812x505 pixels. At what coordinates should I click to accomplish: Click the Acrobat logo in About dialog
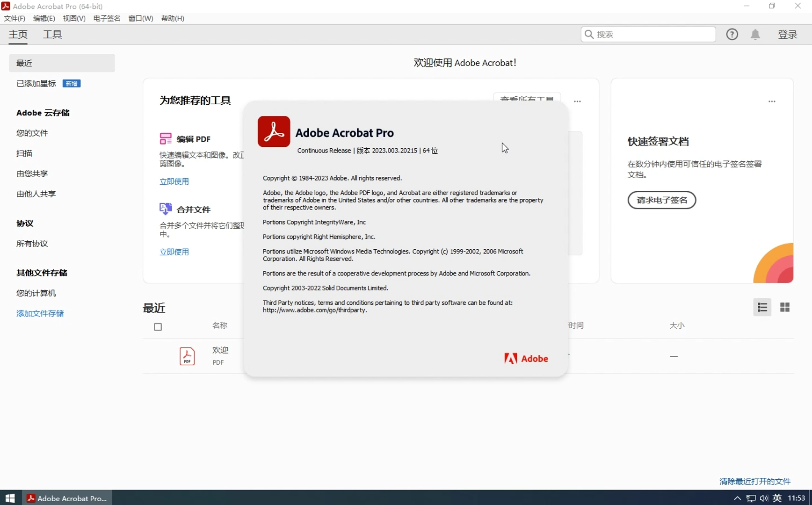coord(274,131)
